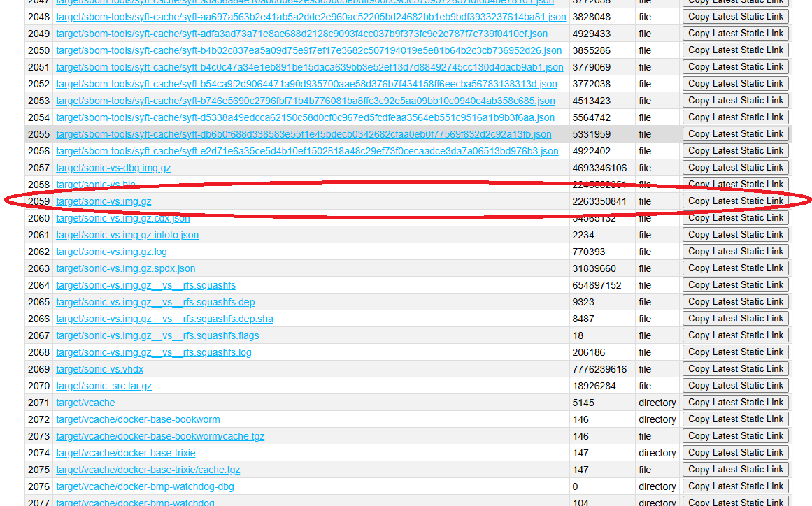
Task: Open syft-db6b0f688d338583 json link
Action: click(x=304, y=134)
